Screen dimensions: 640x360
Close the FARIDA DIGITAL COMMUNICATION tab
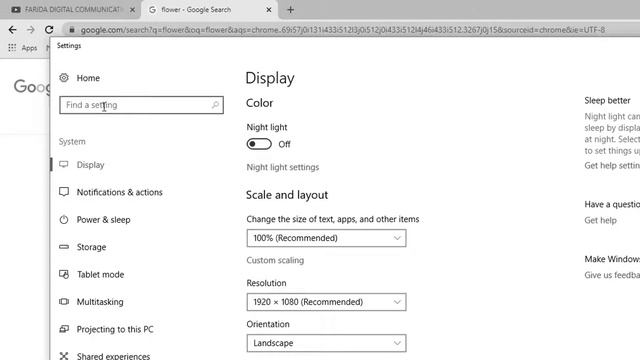click(x=132, y=10)
